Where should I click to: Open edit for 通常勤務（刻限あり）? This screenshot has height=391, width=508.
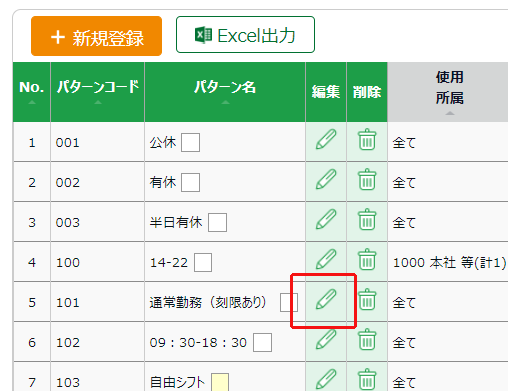(326, 299)
